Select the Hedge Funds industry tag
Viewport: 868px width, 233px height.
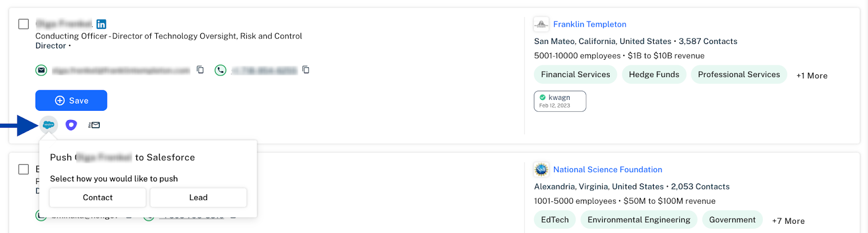tap(654, 74)
